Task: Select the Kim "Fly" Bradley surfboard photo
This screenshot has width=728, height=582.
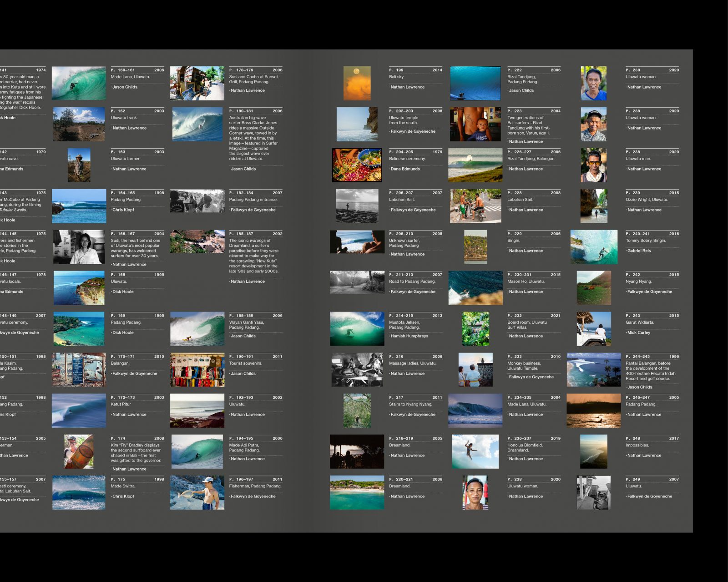Action: pyautogui.click(x=79, y=452)
